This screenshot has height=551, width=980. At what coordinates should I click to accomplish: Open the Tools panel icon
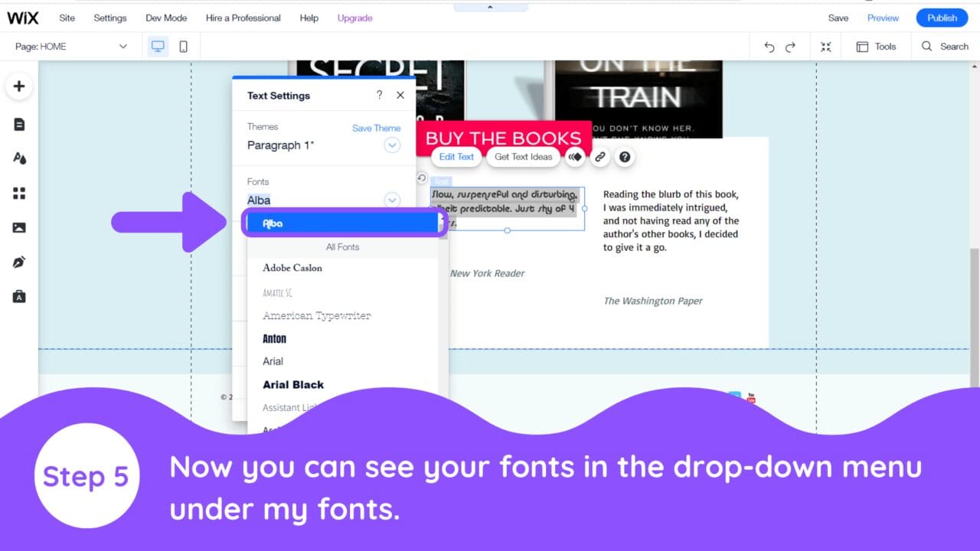[877, 46]
